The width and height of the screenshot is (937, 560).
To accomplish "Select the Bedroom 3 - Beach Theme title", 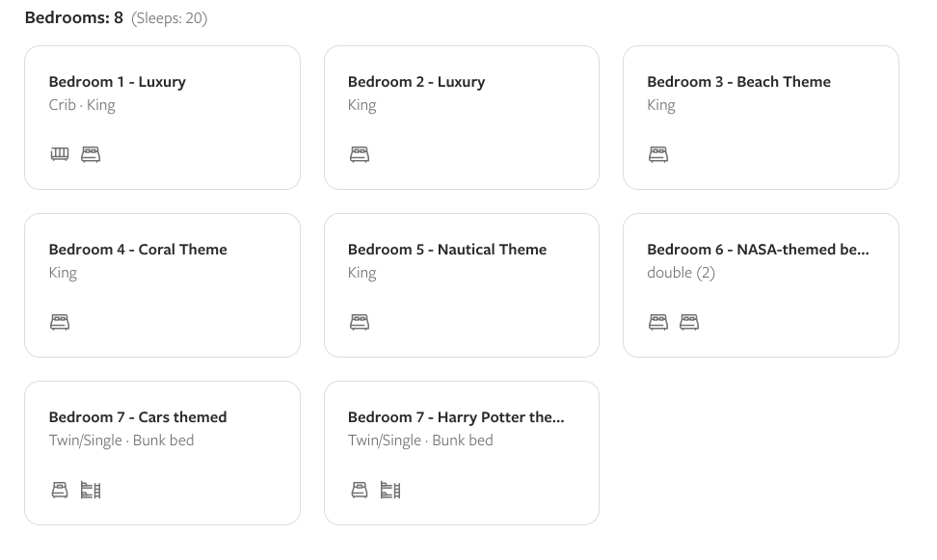I will coord(738,82).
